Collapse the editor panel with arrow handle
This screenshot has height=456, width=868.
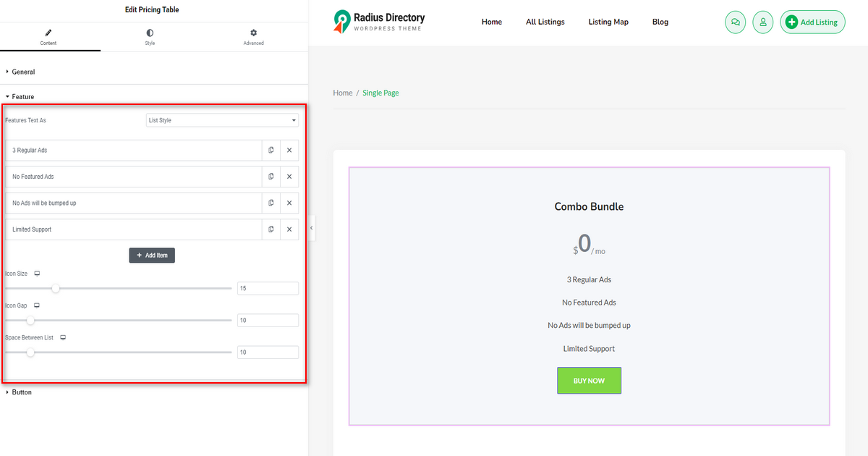coord(312,228)
